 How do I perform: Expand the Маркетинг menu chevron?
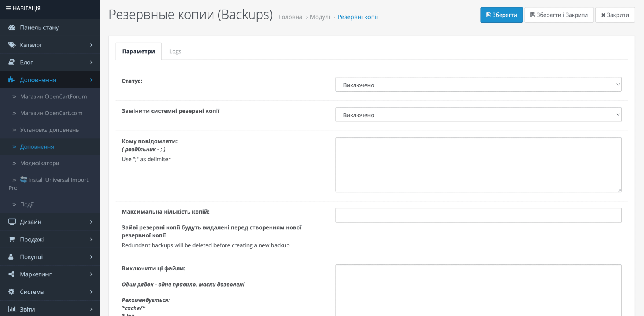[x=91, y=274]
